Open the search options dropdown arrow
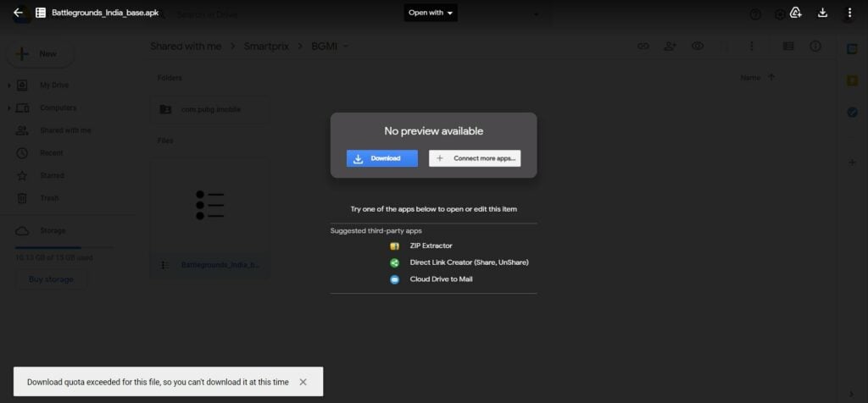Image resolution: width=868 pixels, height=403 pixels. click(x=536, y=14)
